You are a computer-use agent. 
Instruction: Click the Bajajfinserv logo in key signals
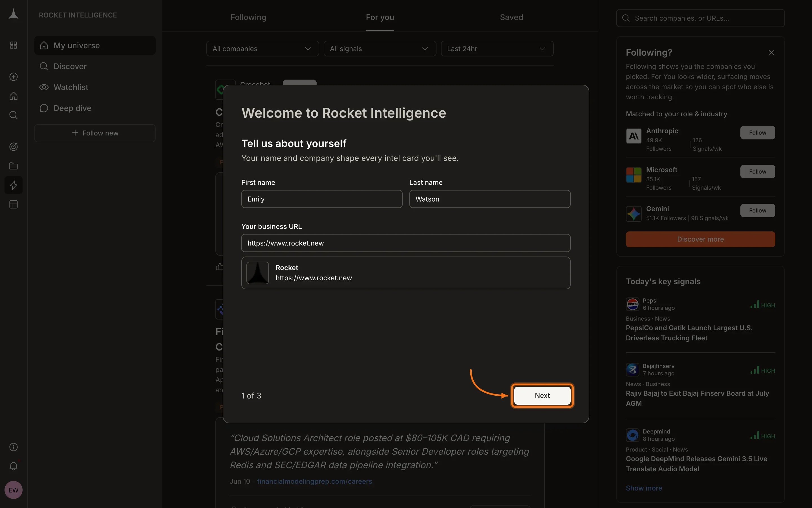(632, 370)
